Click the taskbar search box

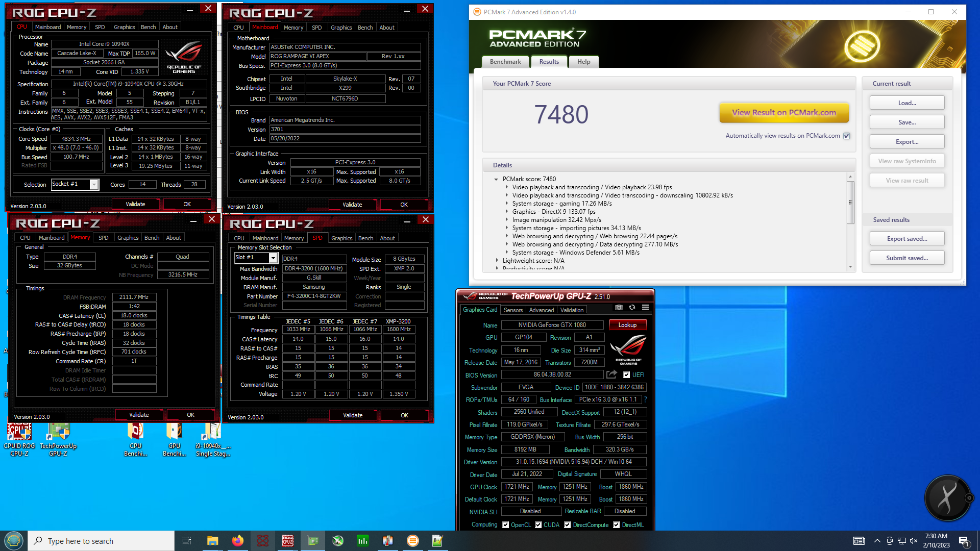click(x=101, y=541)
